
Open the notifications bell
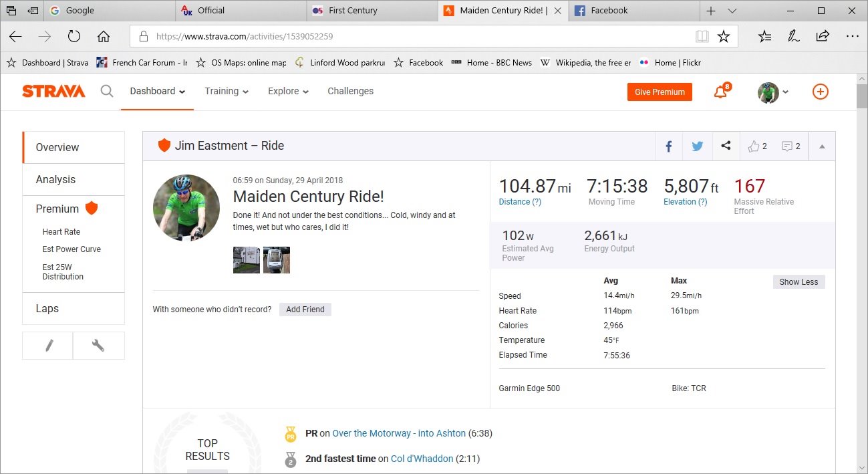click(x=721, y=92)
